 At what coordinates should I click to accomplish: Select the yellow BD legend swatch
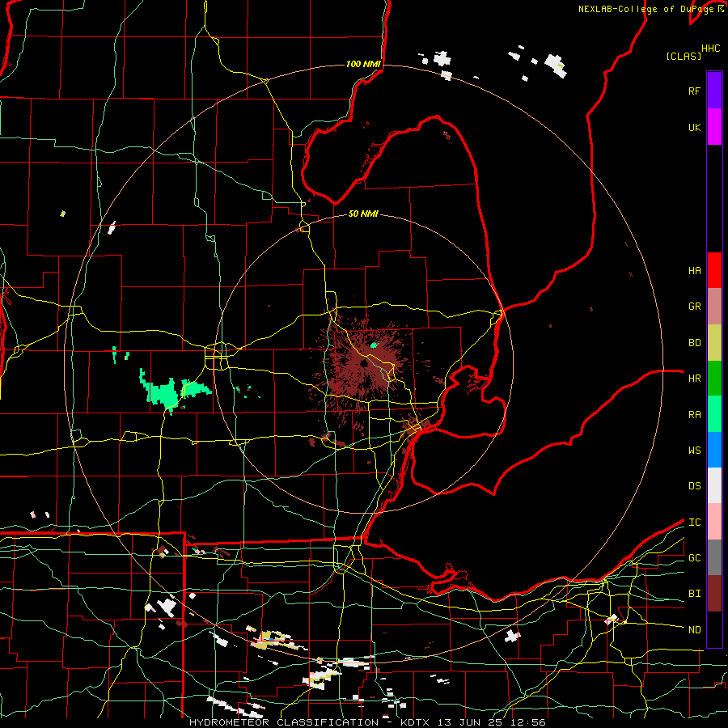point(714,343)
